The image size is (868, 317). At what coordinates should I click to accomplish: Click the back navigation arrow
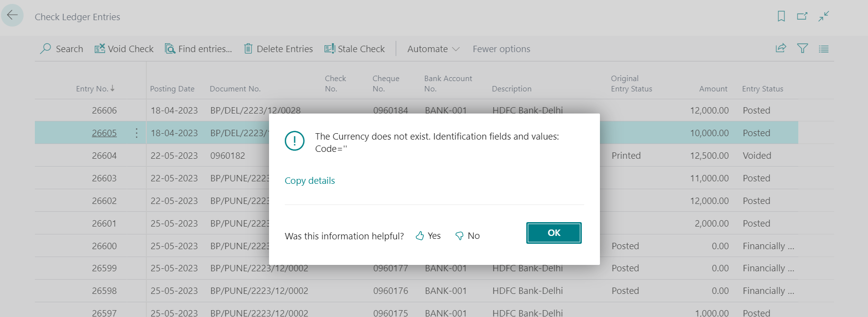(12, 15)
